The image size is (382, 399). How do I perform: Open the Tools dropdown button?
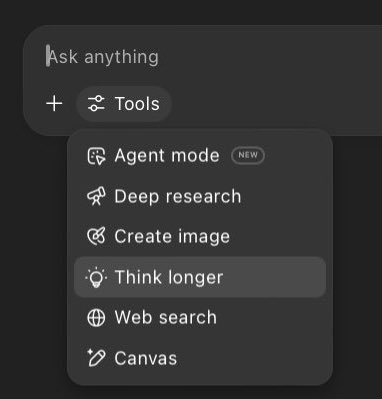click(124, 104)
